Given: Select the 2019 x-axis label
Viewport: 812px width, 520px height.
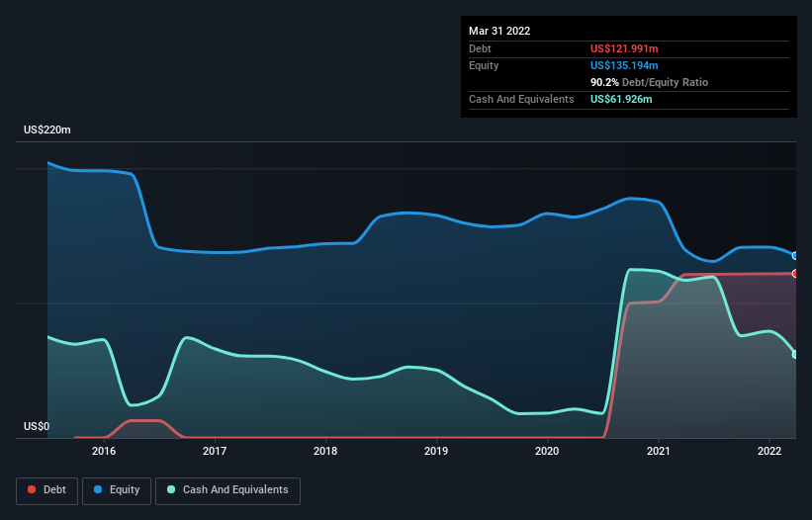Looking at the screenshot, I should point(436,451).
